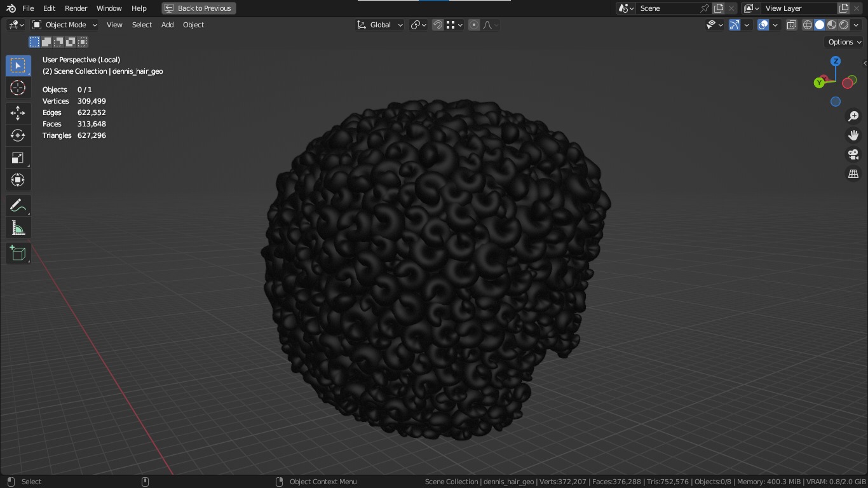868x488 pixels.
Task: Select the Move tool
Action: tap(18, 113)
